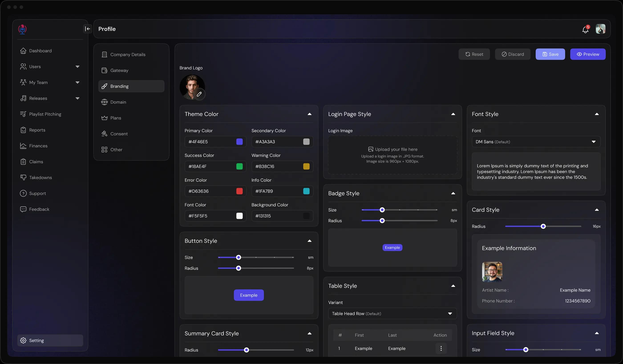
Task: Open the Info Color teal swatch
Action: [306, 191]
